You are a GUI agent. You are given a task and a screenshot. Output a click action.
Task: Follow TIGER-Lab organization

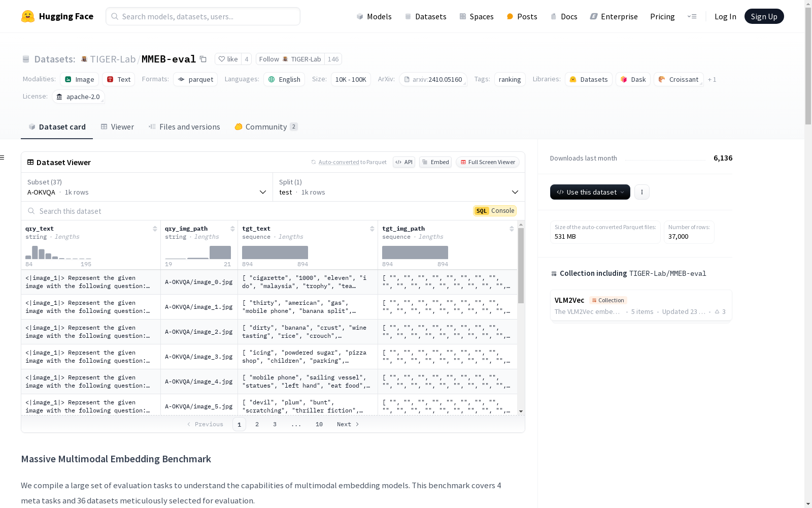pos(290,59)
